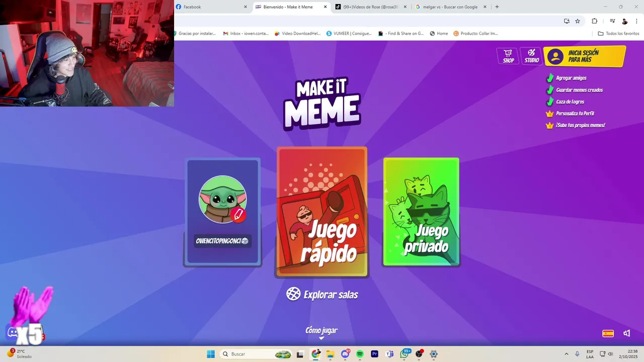Randomize username with the dice icon
The image size is (644, 362).
point(245,241)
